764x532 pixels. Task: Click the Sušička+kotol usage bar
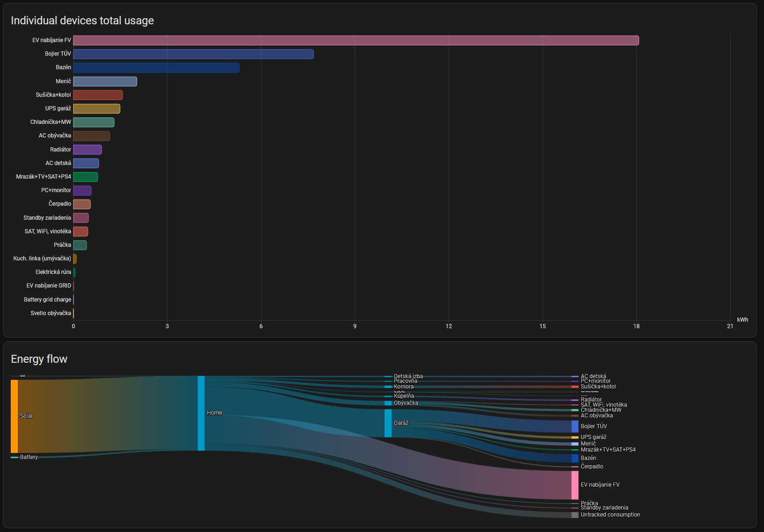(98, 95)
